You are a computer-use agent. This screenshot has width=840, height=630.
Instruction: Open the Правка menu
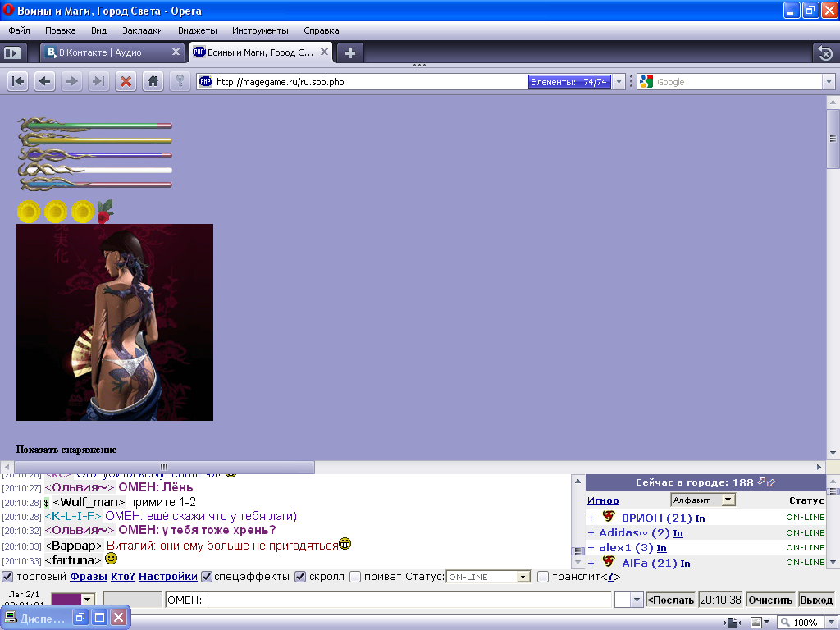coord(60,30)
